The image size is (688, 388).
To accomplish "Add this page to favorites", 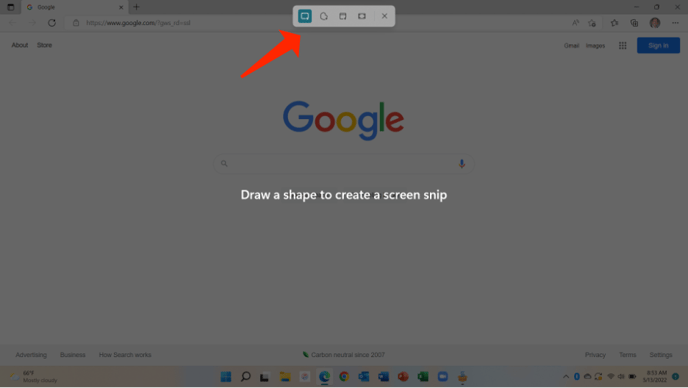I will tap(592, 23).
